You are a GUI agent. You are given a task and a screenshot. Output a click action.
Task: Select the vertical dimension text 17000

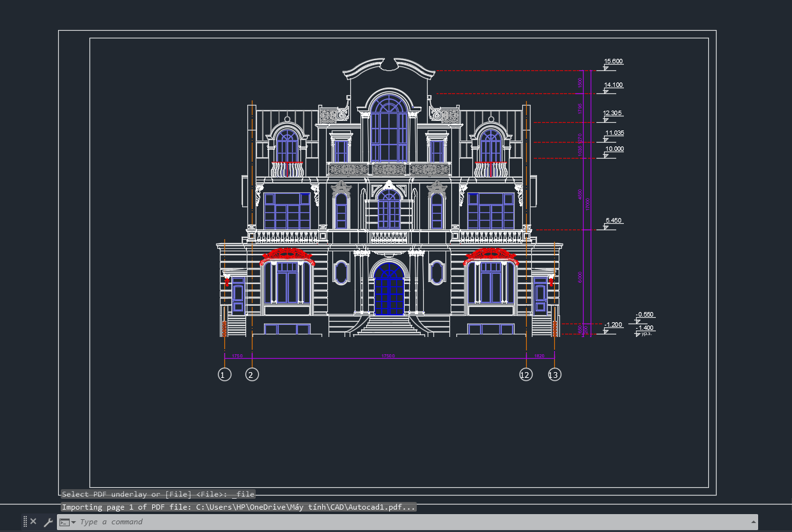tap(587, 205)
